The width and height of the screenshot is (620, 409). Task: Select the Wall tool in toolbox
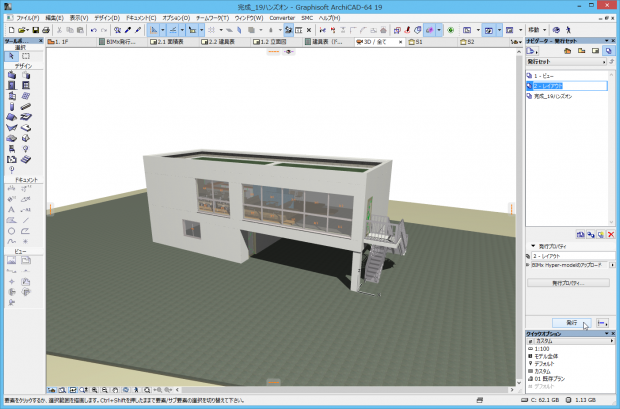click(x=11, y=75)
